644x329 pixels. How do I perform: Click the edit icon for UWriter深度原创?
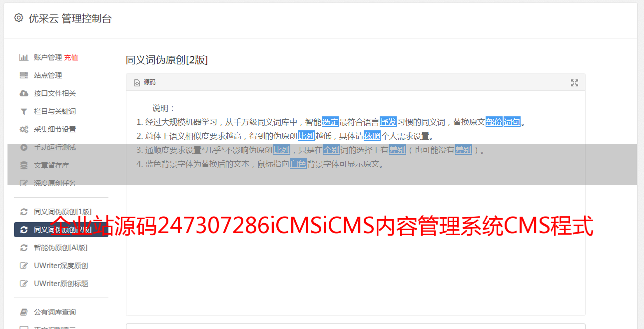[23, 266]
